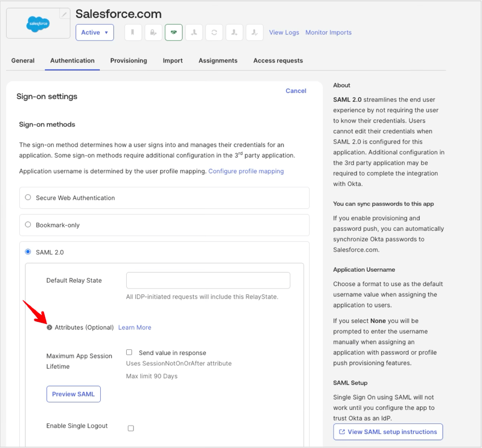Screen dimensions: 482x448
Task: Click the Preview SAML button
Action: (x=73, y=394)
